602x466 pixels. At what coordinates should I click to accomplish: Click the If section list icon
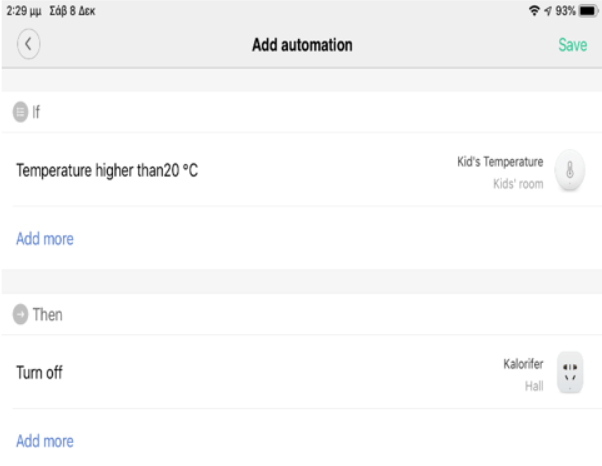click(22, 112)
